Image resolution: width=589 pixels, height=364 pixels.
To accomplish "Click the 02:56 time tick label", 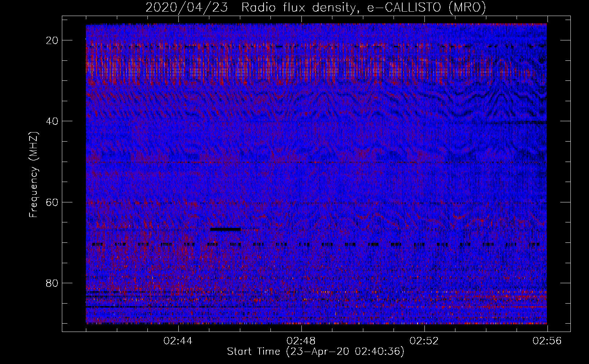I will [x=547, y=341].
